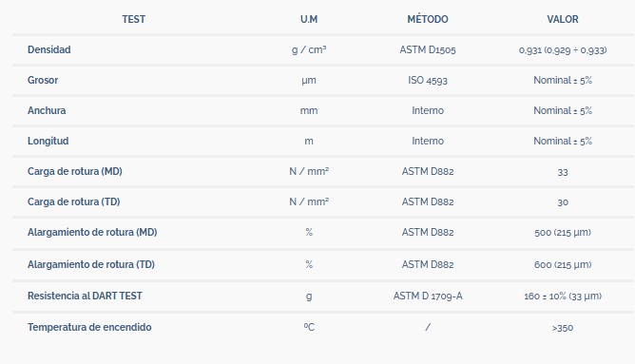Click Carga de rotura (MD) label

75,171
